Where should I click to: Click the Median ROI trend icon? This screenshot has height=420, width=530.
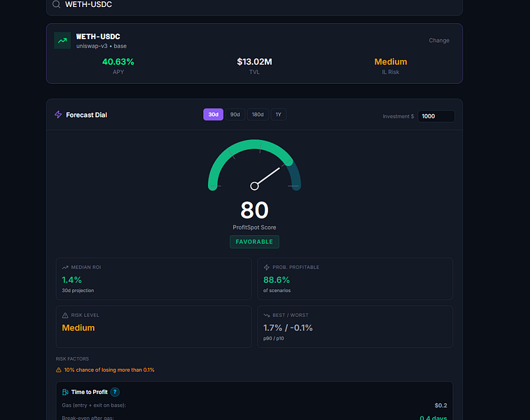(65, 267)
